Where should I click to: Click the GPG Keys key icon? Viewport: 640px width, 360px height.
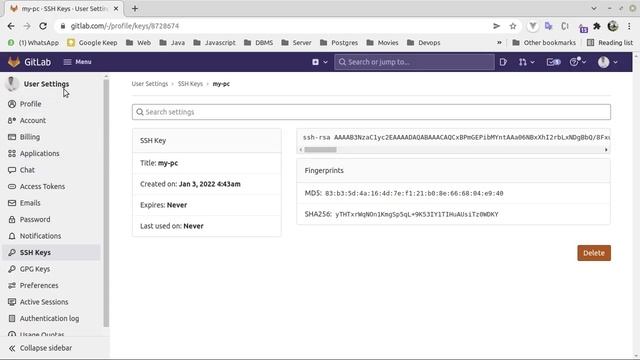coord(12,269)
